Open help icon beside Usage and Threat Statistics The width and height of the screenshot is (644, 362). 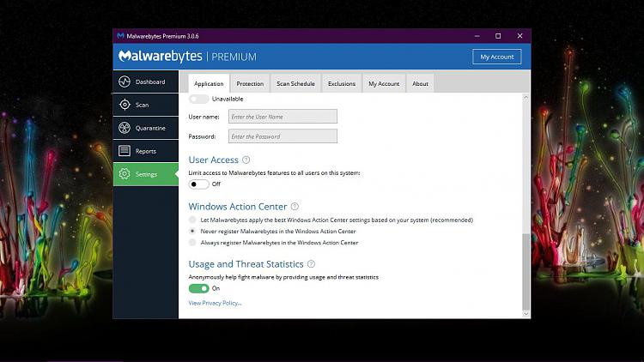point(311,264)
